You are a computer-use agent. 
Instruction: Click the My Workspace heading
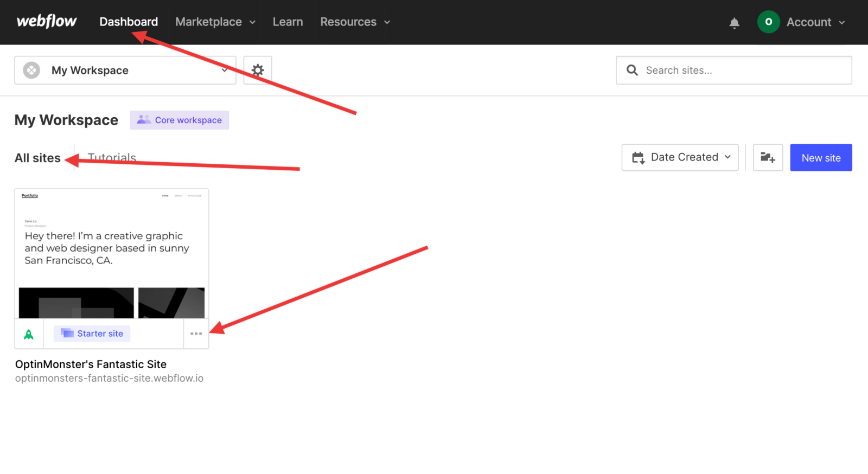coord(66,120)
